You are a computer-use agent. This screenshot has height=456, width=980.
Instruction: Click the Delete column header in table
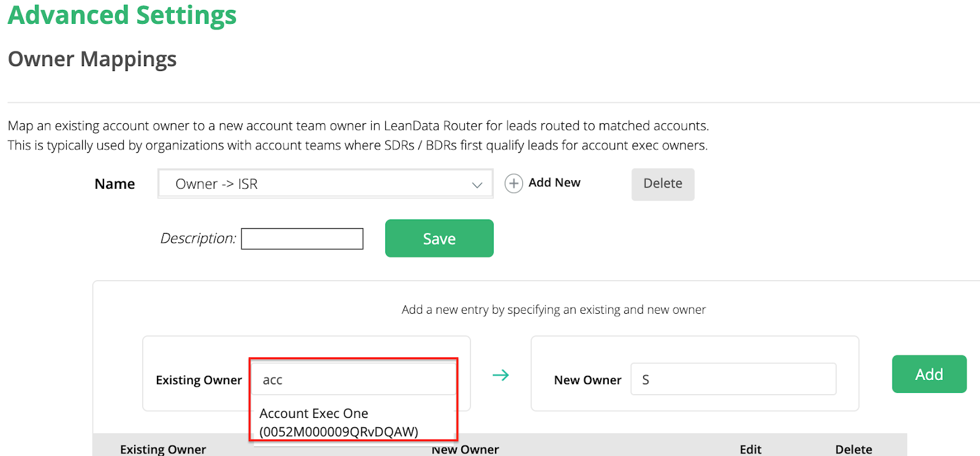(854, 449)
